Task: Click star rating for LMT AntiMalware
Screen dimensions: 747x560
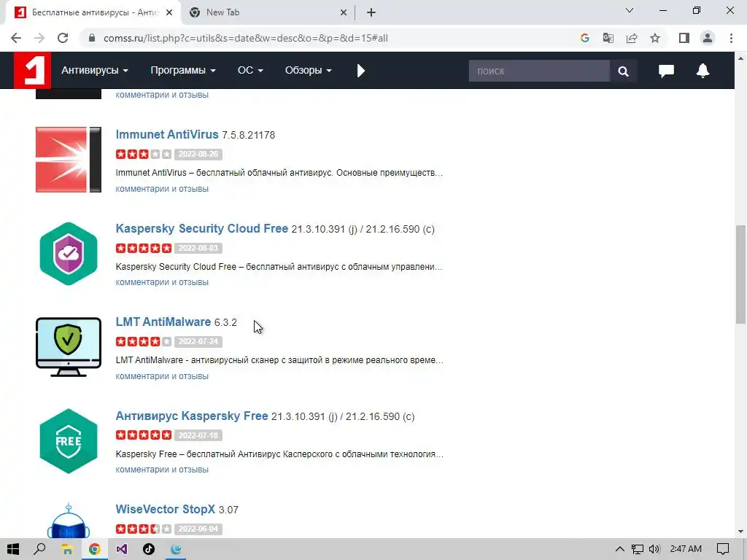Action: click(144, 341)
